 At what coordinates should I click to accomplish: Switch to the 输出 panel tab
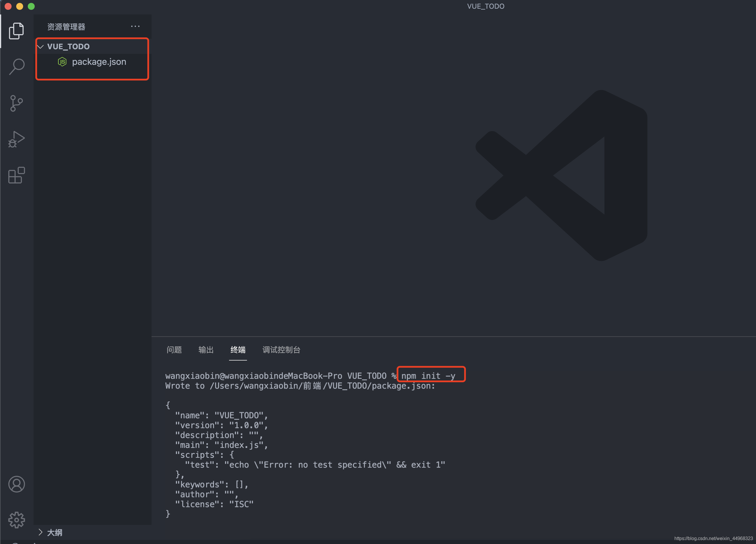[x=206, y=350]
